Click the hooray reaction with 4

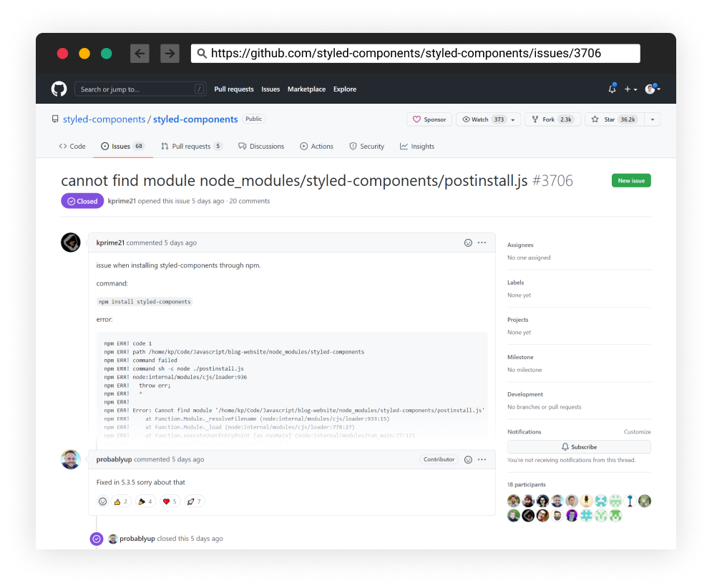(x=145, y=501)
